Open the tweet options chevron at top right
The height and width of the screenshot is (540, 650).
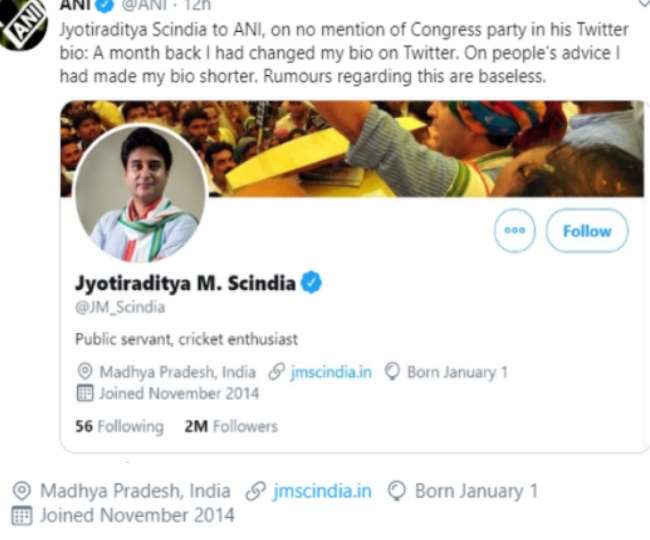(x=641, y=6)
